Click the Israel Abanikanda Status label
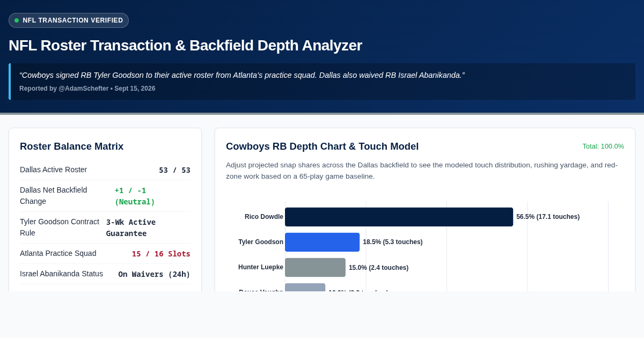This screenshot has width=644, height=338. pyautogui.click(x=61, y=274)
